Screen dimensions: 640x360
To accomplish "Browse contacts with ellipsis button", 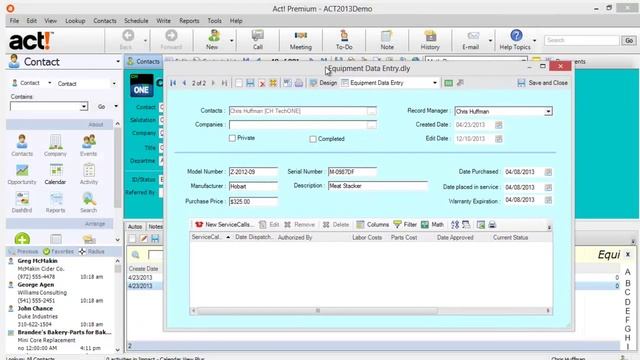I will pyautogui.click(x=371, y=111).
